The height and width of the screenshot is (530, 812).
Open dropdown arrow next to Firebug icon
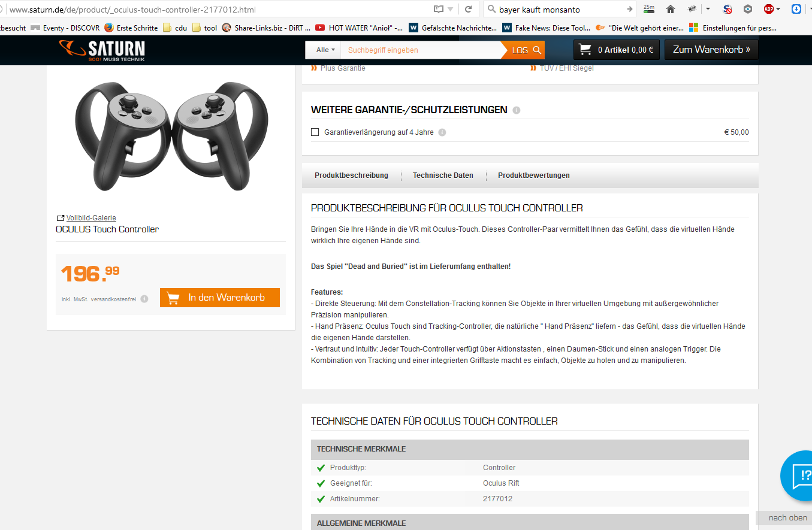pos(708,9)
